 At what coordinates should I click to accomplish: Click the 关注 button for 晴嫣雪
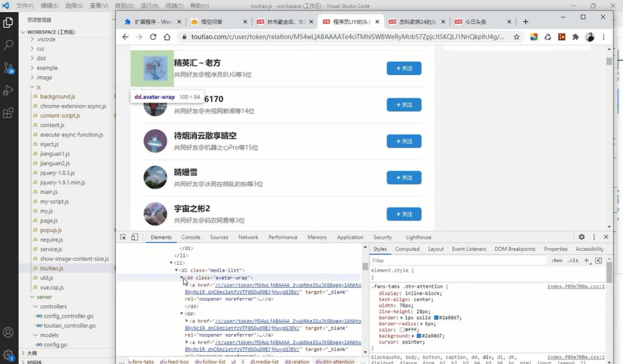point(404,178)
